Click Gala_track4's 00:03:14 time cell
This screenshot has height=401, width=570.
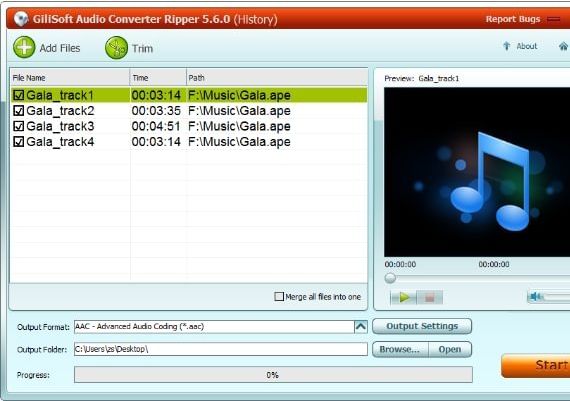coord(156,141)
